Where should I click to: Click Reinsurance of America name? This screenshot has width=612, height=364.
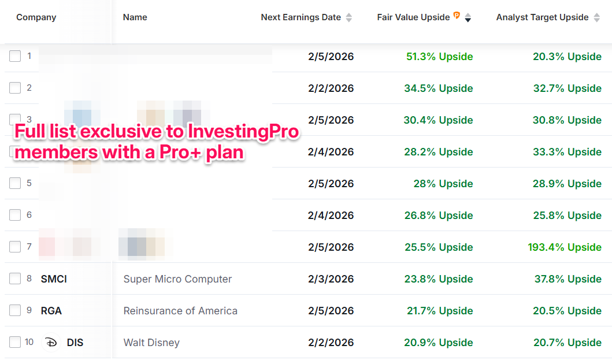pos(180,311)
